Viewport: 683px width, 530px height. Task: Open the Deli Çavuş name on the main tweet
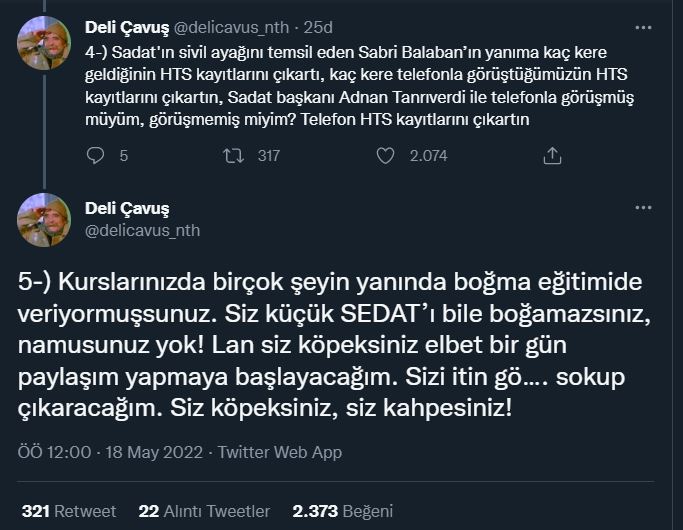point(127,208)
